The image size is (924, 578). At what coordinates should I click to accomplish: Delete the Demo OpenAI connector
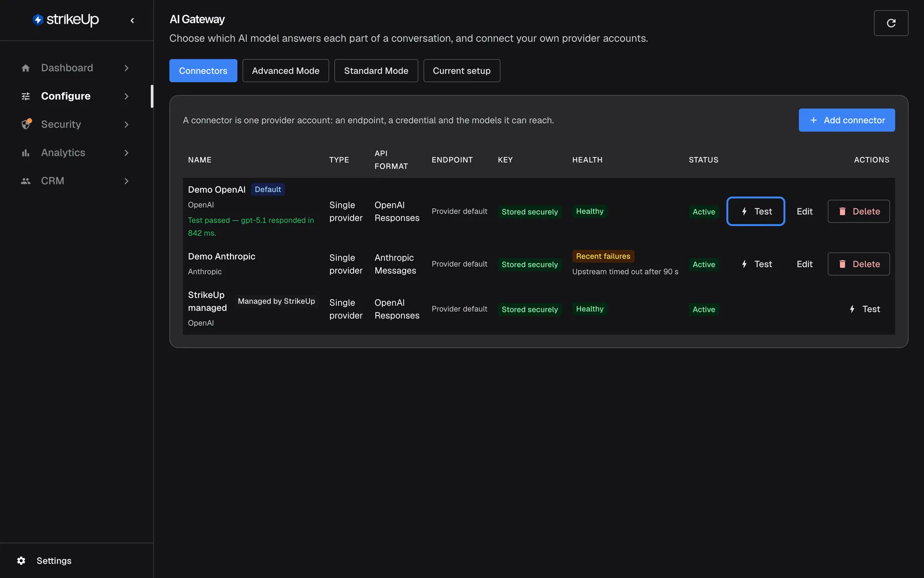859,211
